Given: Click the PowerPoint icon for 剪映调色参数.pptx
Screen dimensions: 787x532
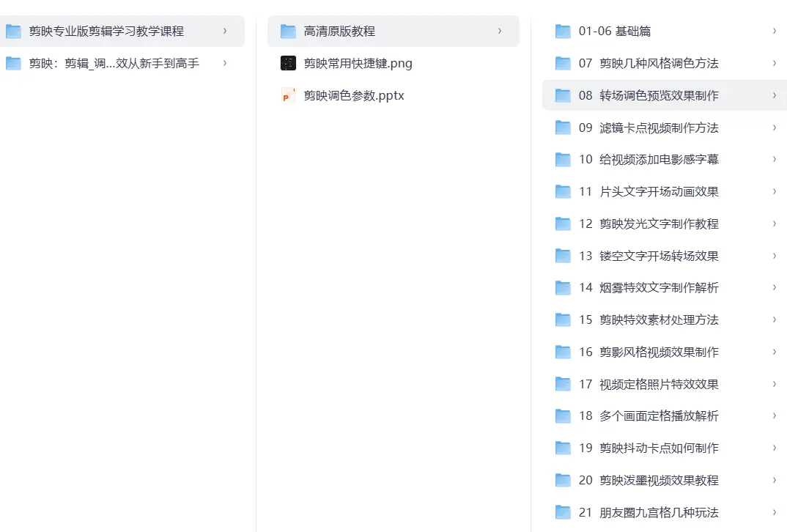Looking at the screenshot, I should (288, 95).
